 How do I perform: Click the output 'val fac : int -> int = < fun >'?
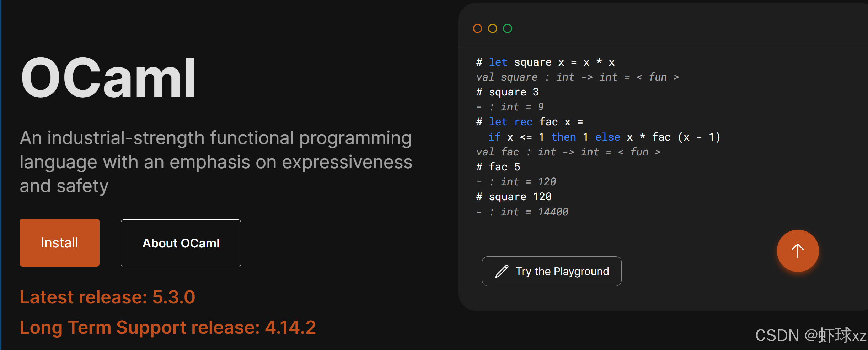568,152
